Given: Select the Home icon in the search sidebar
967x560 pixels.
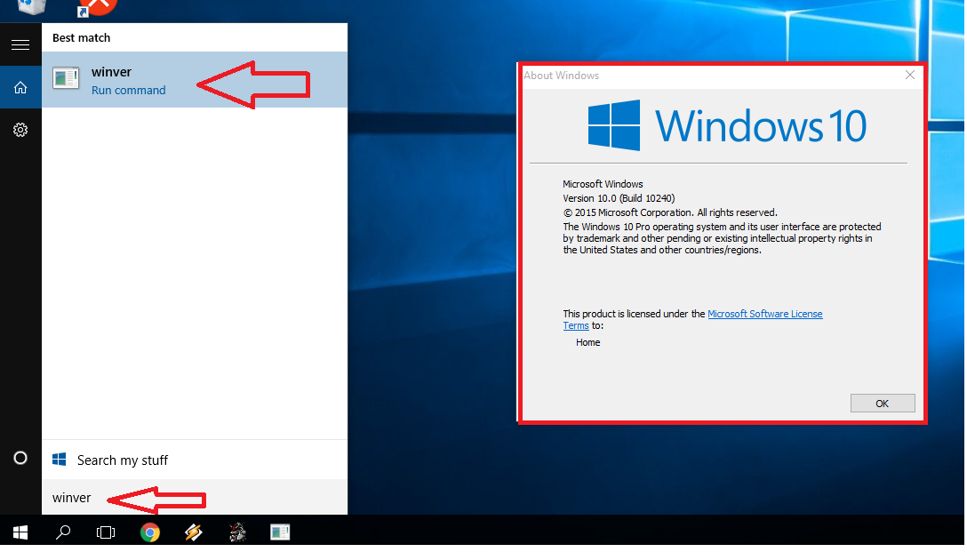Looking at the screenshot, I should (x=20, y=88).
